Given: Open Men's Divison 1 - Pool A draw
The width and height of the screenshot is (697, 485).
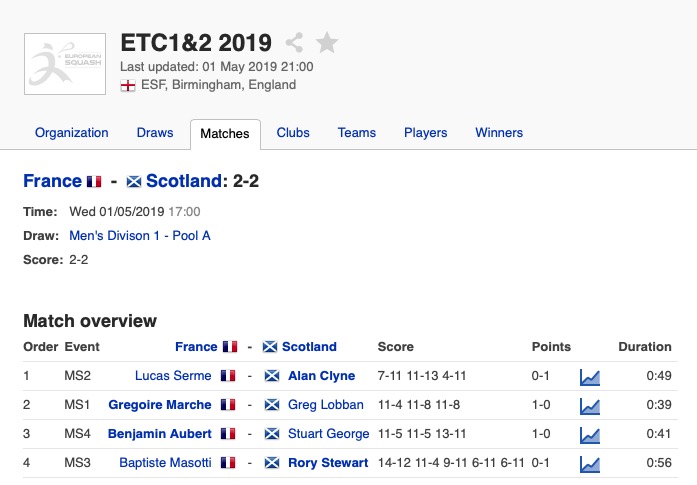Looking at the screenshot, I should point(140,236).
